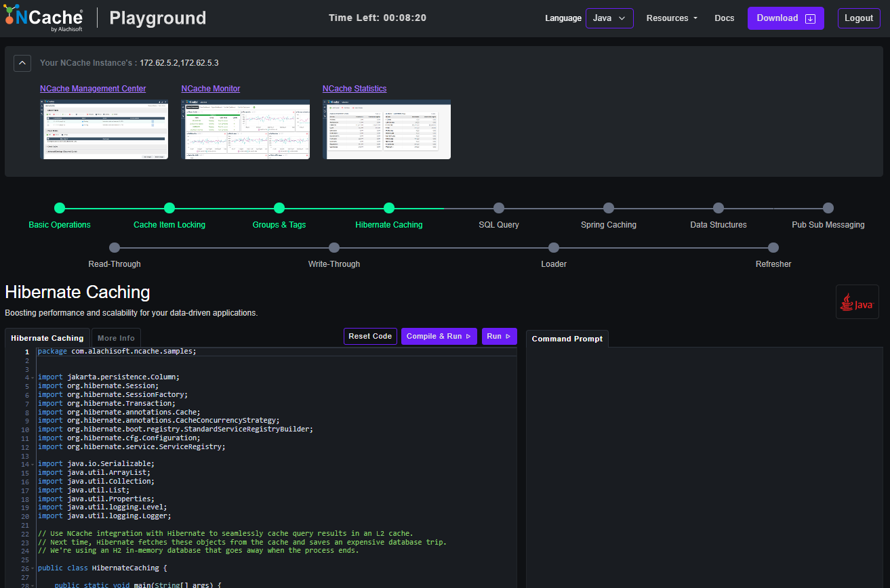This screenshot has height=588, width=890.
Task: Select the Hibernate Caching step
Action: 389,208
